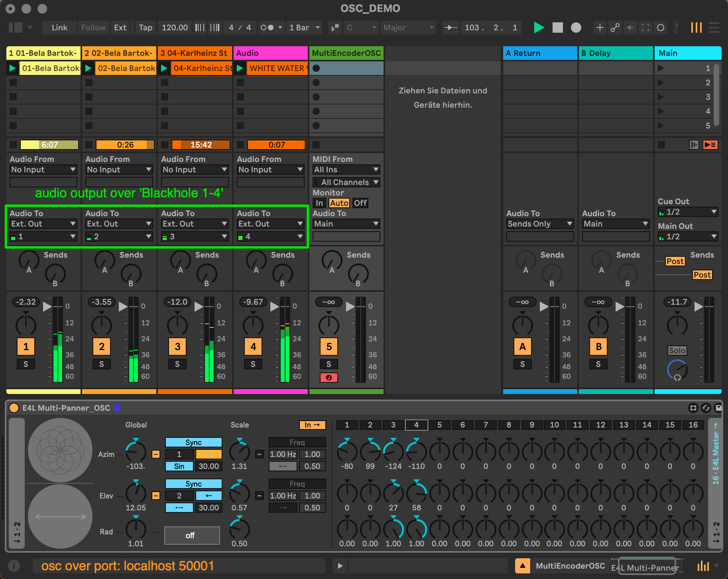
Task: Open the hamburger menu in the top-right corner
Action: tap(714, 28)
